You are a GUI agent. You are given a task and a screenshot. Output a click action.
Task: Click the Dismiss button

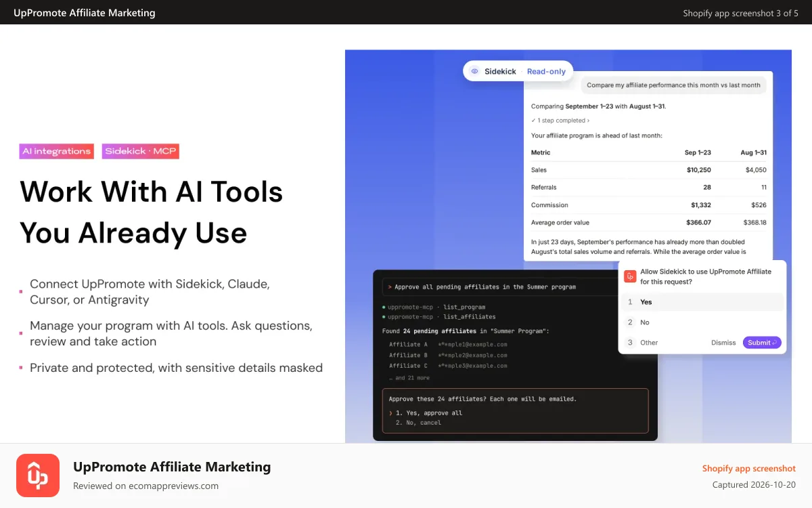tap(723, 343)
